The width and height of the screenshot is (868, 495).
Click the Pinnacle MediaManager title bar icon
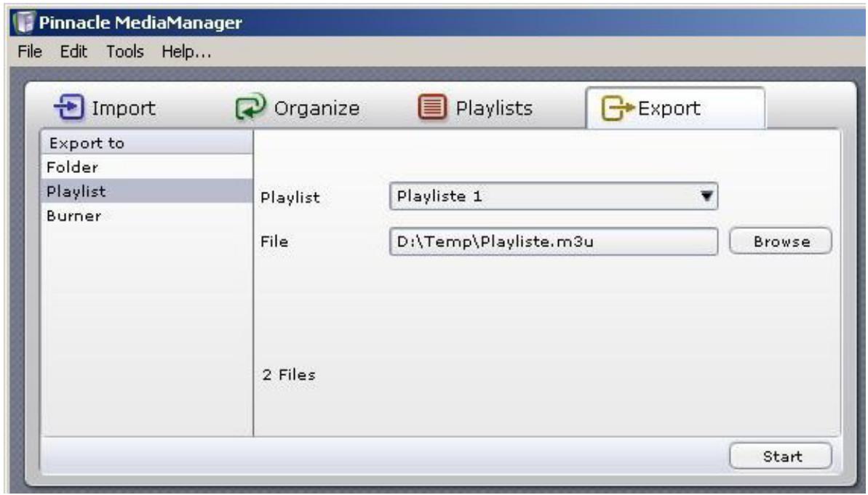click(24, 22)
